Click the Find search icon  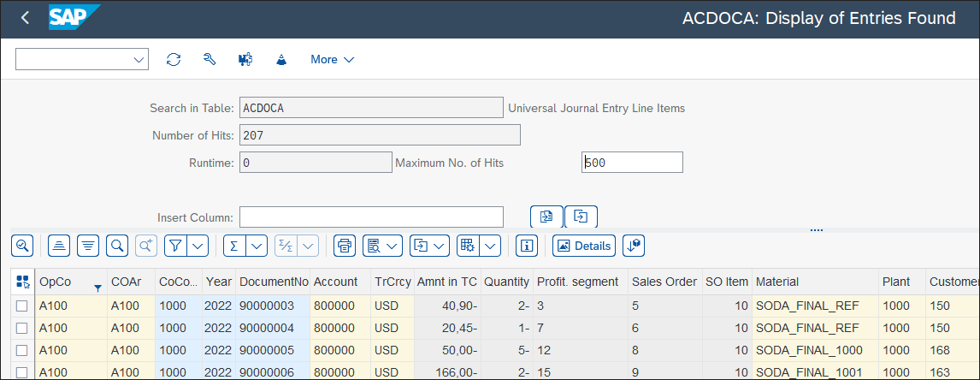[117, 246]
